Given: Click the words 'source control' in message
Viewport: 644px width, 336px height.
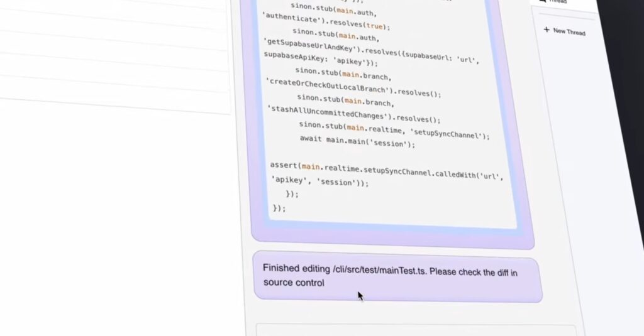Looking at the screenshot, I should click(x=294, y=283).
